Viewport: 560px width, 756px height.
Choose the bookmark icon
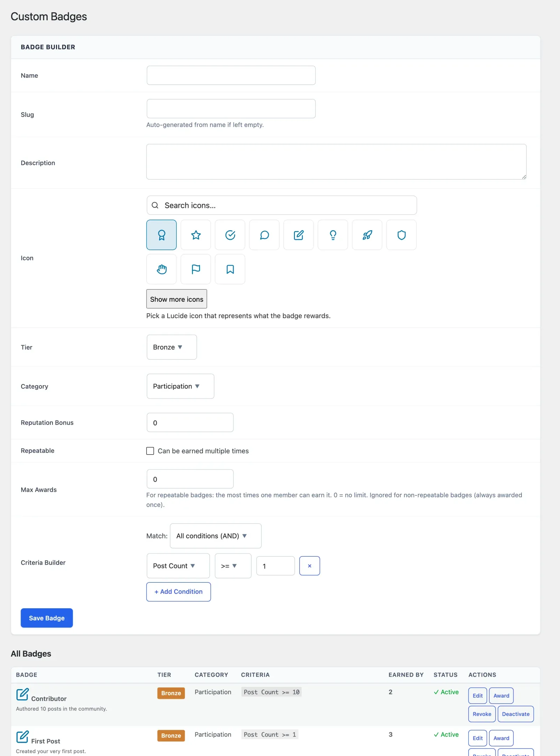[230, 269]
